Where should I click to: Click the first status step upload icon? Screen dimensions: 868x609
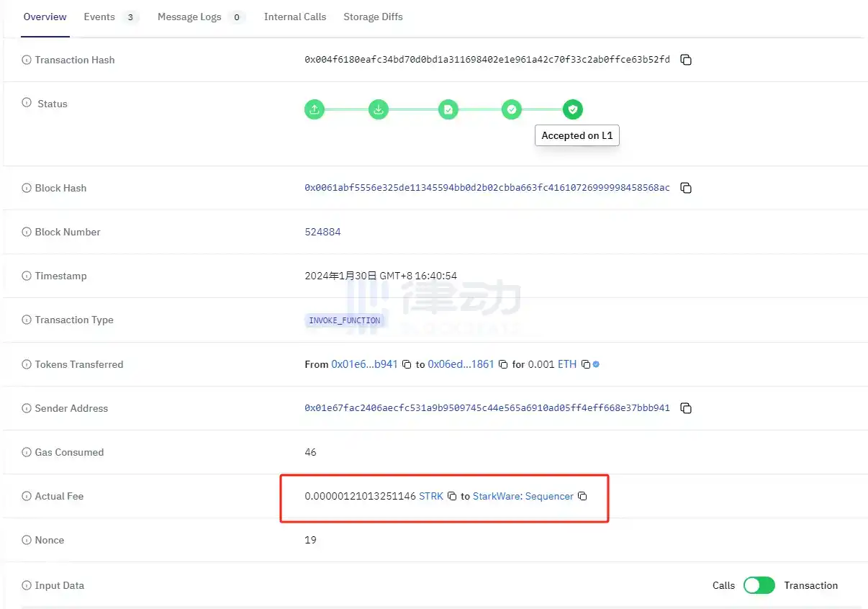click(x=315, y=110)
